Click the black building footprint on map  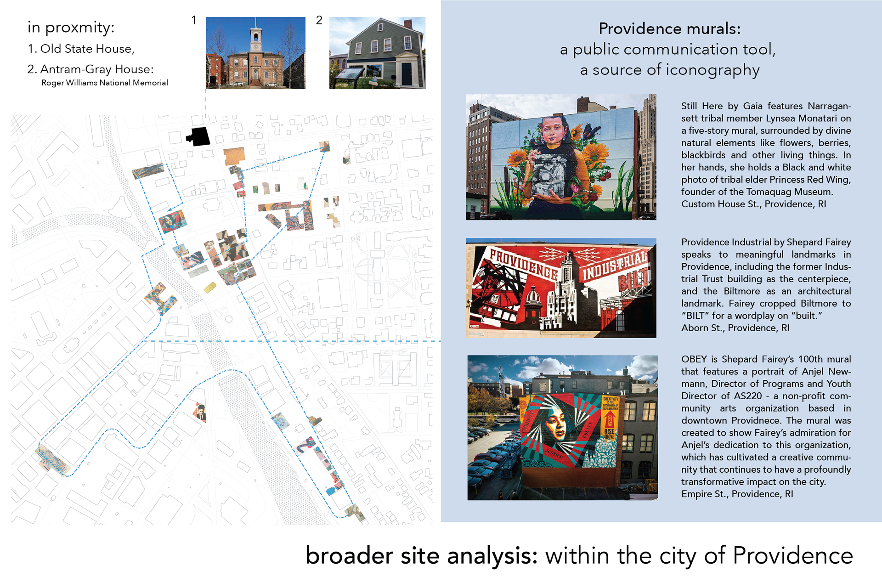pyautogui.click(x=198, y=136)
